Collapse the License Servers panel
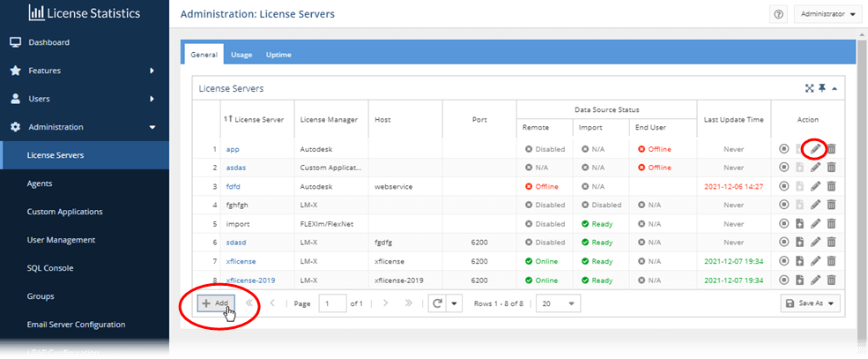 pos(835,88)
